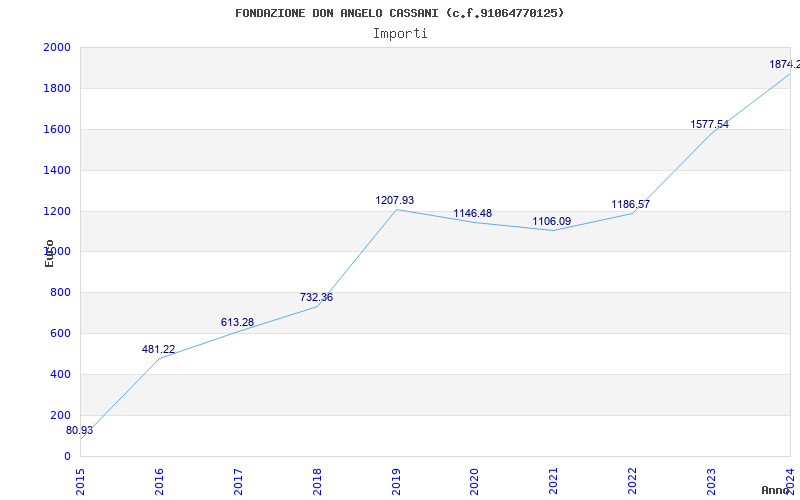
Task: Click x-axis year label 2016
Action: pyautogui.click(x=159, y=481)
